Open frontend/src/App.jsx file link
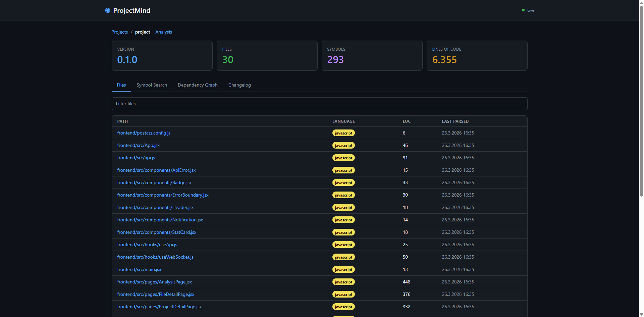 [138, 145]
